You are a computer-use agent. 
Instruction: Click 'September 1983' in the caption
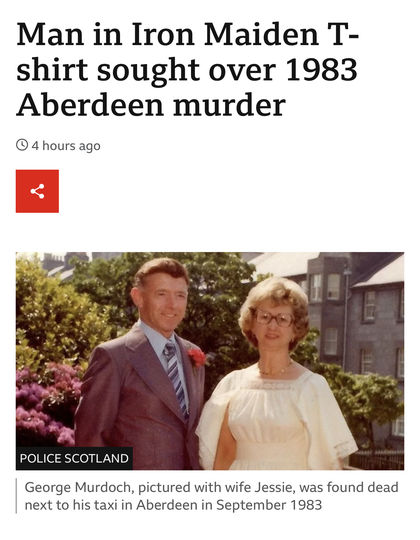269,505
